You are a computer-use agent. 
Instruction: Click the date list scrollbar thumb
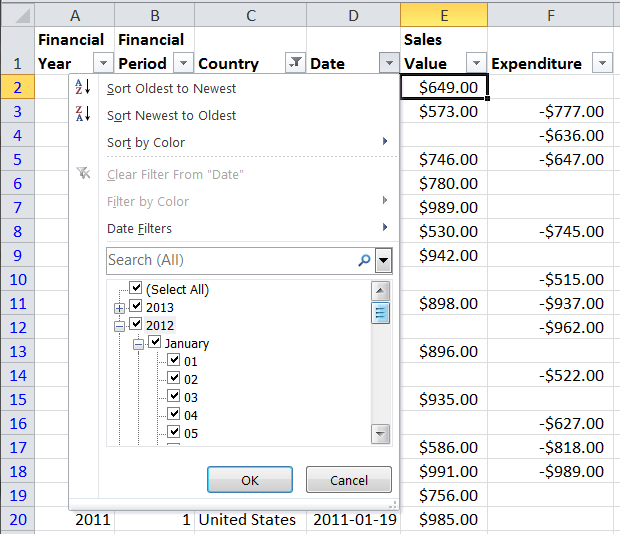point(380,313)
